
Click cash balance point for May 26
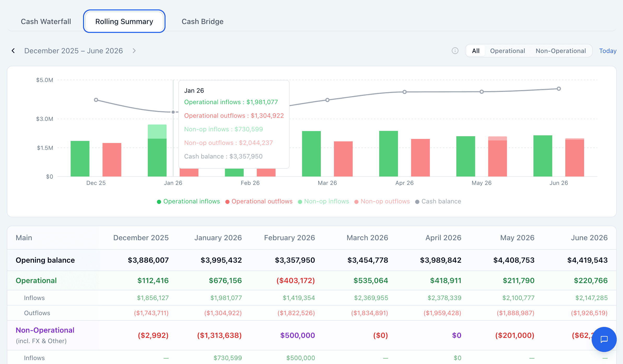coord(482,92)
